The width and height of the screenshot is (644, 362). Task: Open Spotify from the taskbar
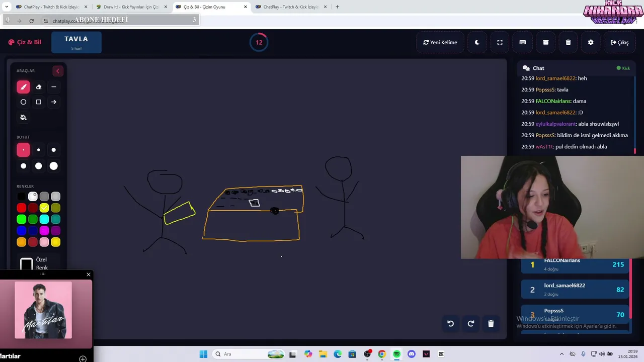coord(396,354)
